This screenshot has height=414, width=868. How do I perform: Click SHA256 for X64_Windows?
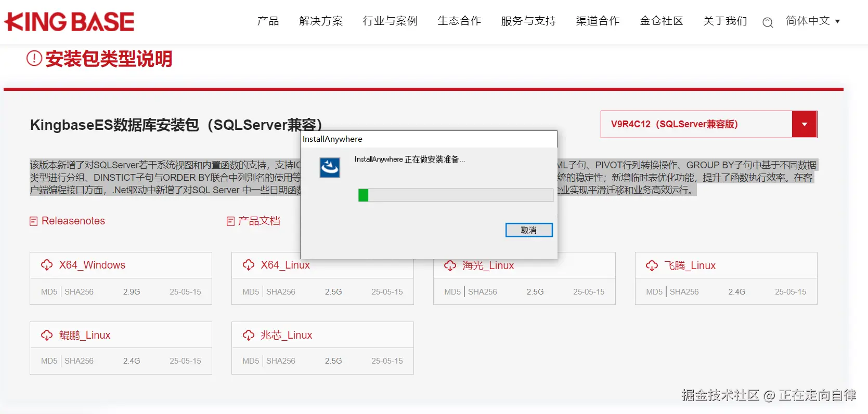pyautogui.click(x=79, y=292)
